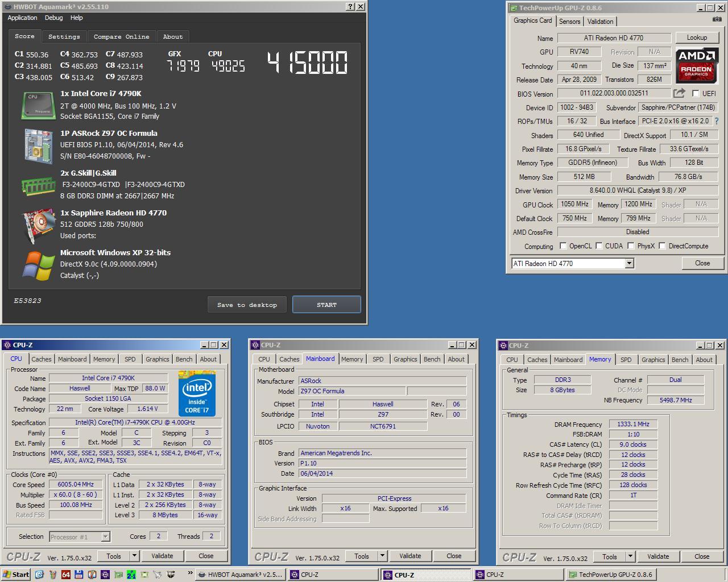The image size is (728, 582).
Task: Click the GPU Clock 1050 MHz field
Action: coord(575,204)
